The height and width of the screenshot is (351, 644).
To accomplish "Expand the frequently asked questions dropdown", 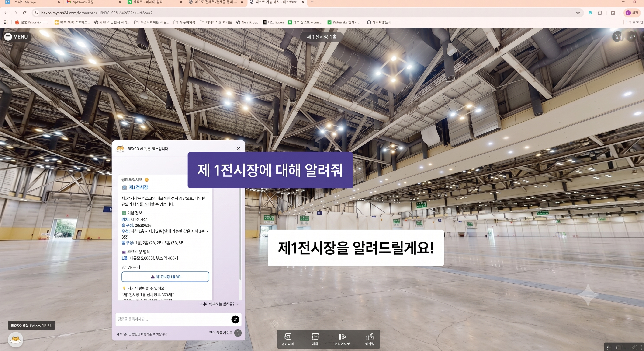I will point(218,304).
